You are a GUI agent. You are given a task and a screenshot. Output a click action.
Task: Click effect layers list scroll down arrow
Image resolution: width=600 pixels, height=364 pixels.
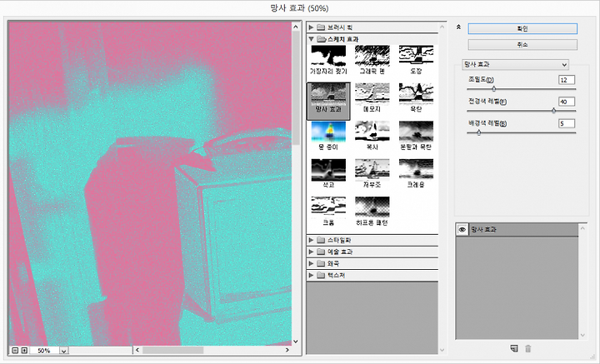point(582,336)
